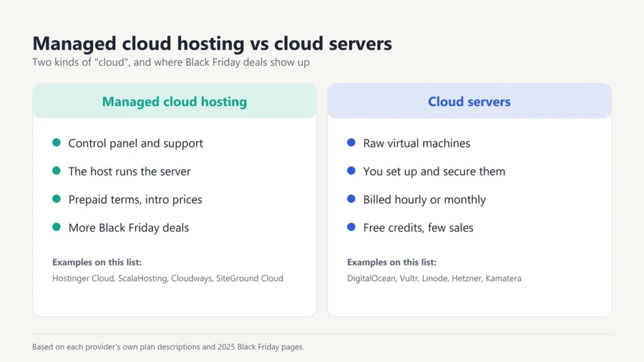Click "Raw virtual machines" bullet text
Viewport: 644px width, 362px height.
click(416, 143)
